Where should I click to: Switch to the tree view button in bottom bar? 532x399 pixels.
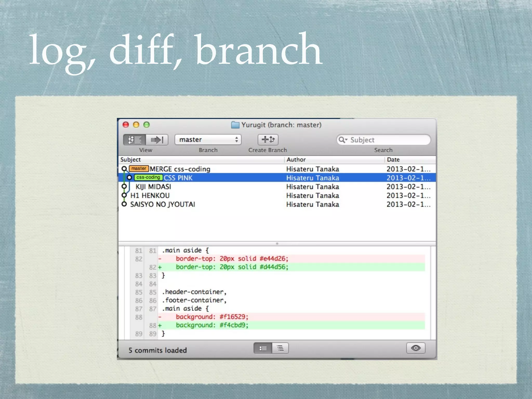280,348
